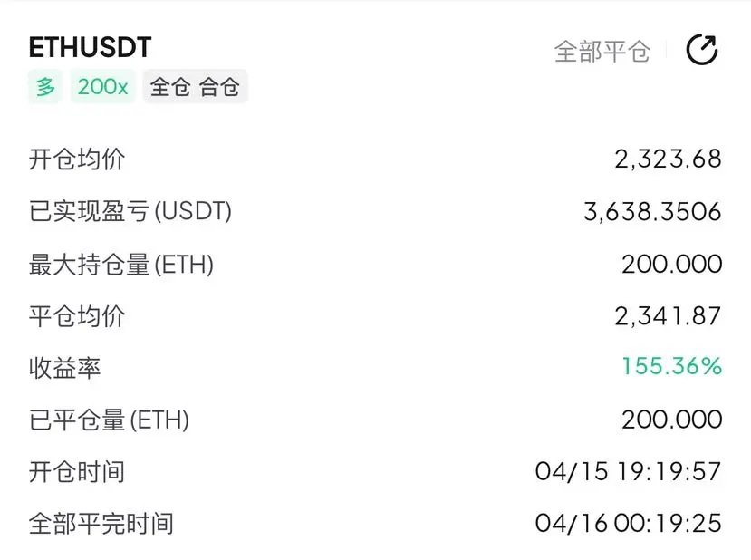The height and width of the screenshot is (560, 751).
Task: Click the 收益率 label
Action: coord(64,368)
